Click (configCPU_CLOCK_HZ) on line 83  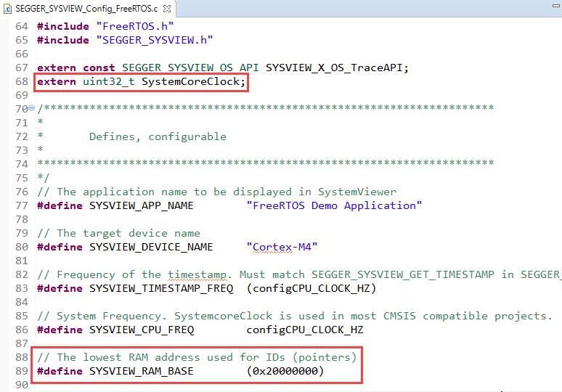click(311, 288)
